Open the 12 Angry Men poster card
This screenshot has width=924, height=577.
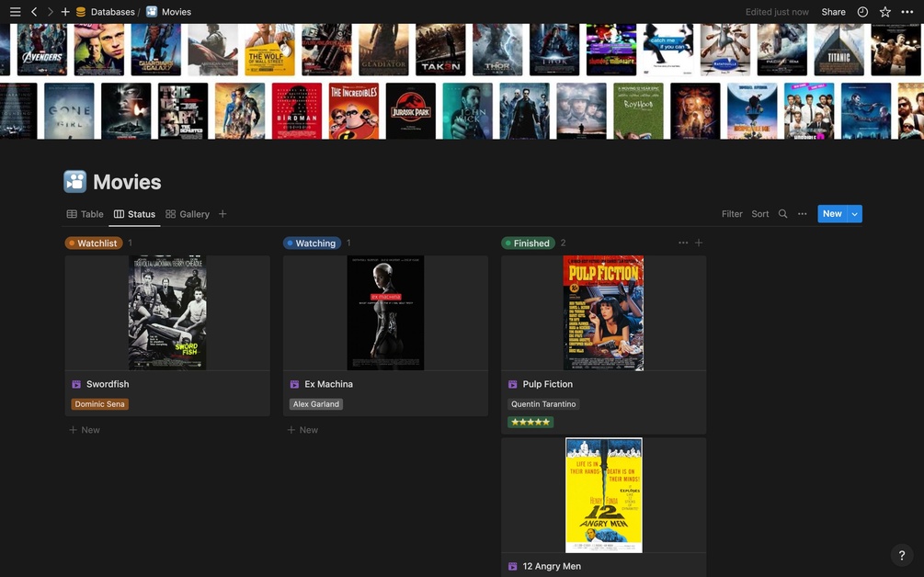click(x=604, y=495)
